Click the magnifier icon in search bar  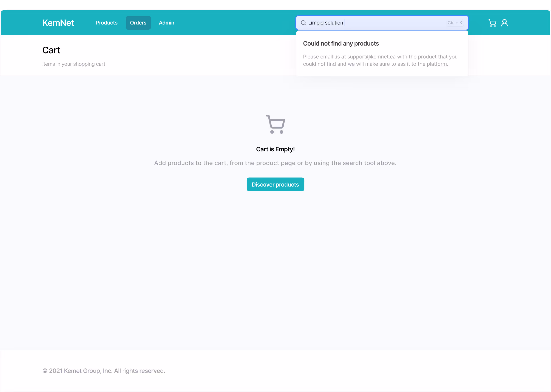click(303, 23)
